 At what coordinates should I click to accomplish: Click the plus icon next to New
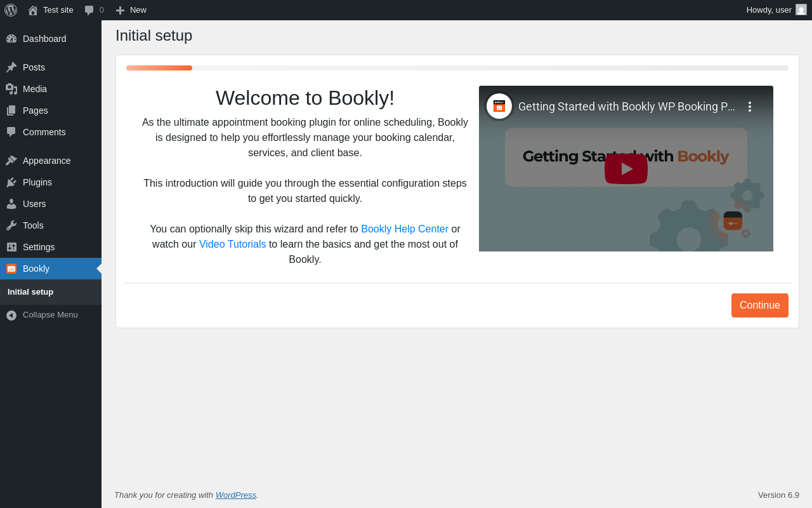click(120, 10)
